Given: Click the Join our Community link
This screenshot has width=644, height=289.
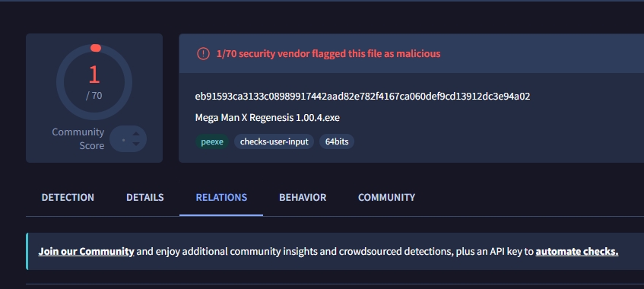Looking at the screenshot, I should point(86,251).
